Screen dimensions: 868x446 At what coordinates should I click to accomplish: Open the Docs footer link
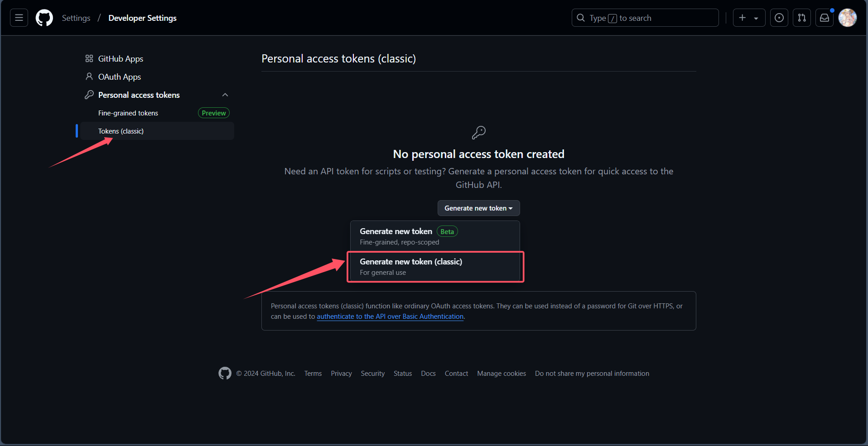[428, 374]
